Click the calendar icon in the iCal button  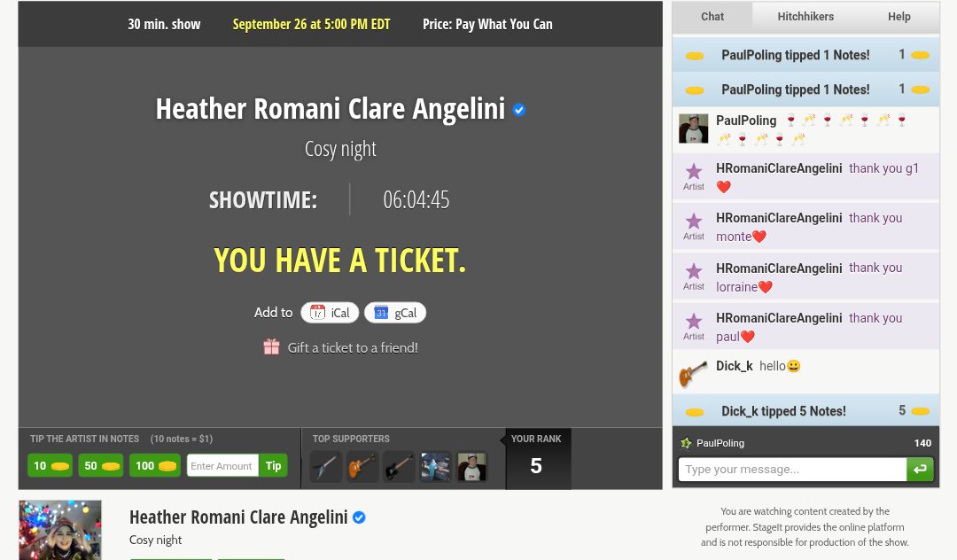317,312
